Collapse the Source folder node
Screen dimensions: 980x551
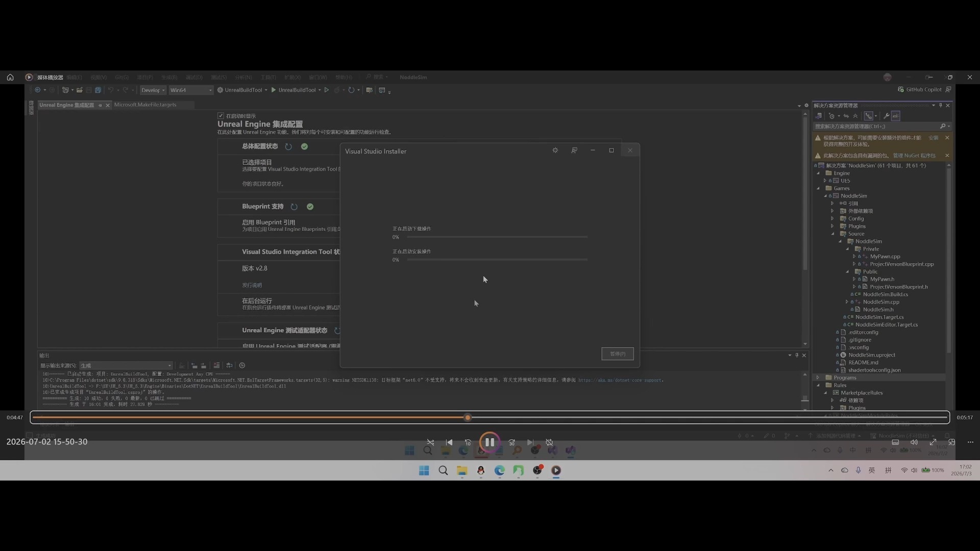tap(832, 234)
